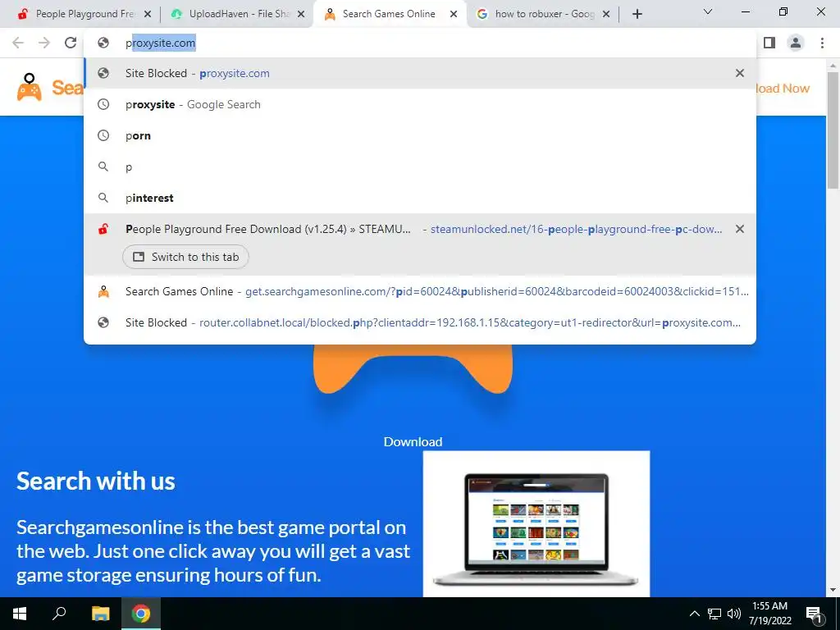Open the taskbar clock and date
The image size is (840, 630).
point(769,614)
